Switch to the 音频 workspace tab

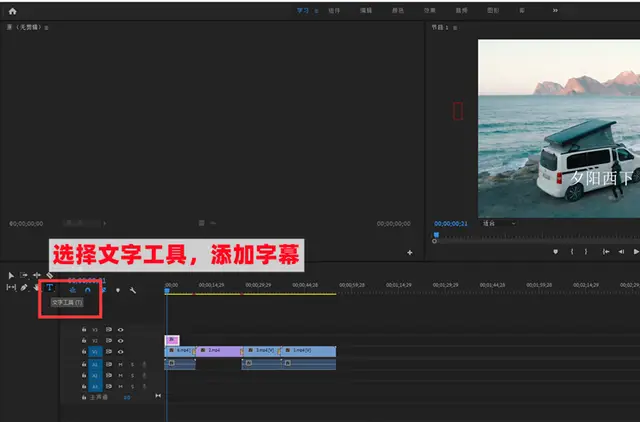[461, 11]
